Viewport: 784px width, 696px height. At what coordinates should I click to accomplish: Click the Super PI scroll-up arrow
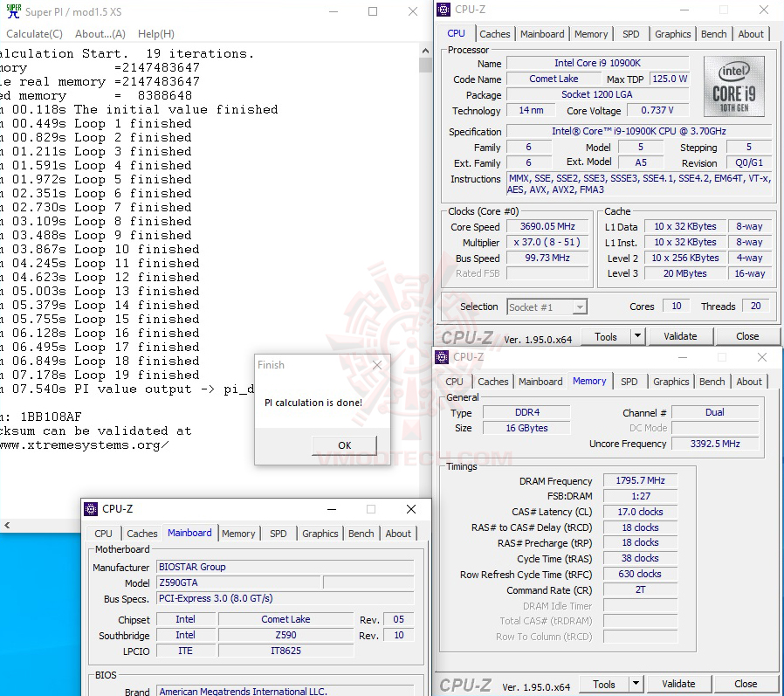tap(425, 51)
